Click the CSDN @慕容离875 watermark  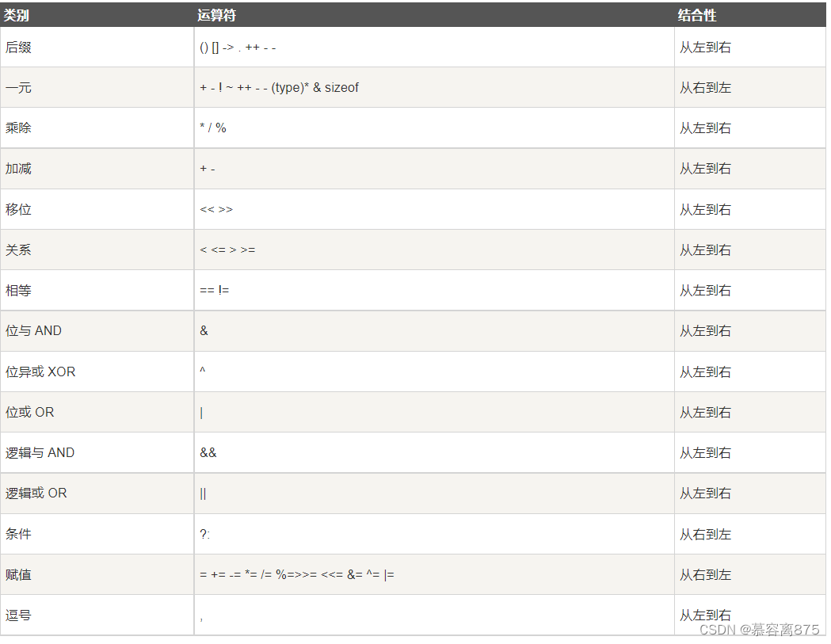759,630
